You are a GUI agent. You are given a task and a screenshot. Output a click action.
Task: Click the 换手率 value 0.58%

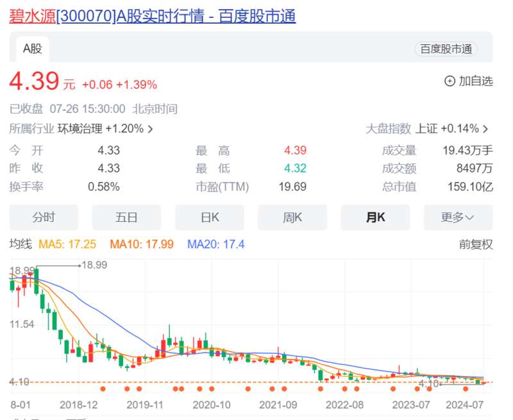click(x=104, y=187)
